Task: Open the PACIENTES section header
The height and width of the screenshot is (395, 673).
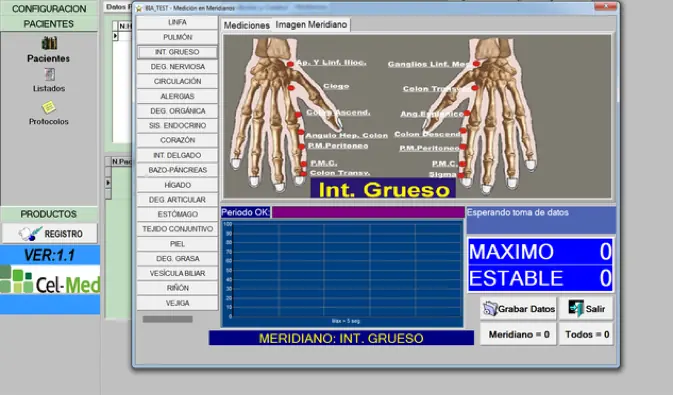Action: pos(49,24)
